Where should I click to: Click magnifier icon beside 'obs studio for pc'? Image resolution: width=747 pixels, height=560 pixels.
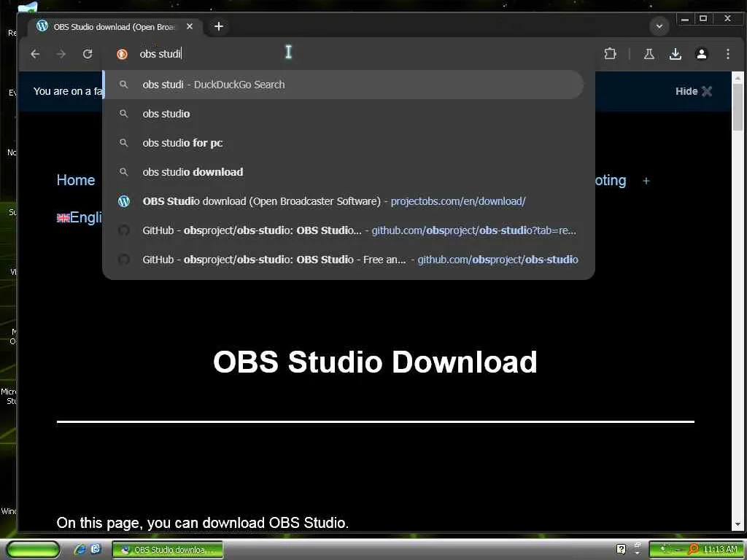(123, 143)
